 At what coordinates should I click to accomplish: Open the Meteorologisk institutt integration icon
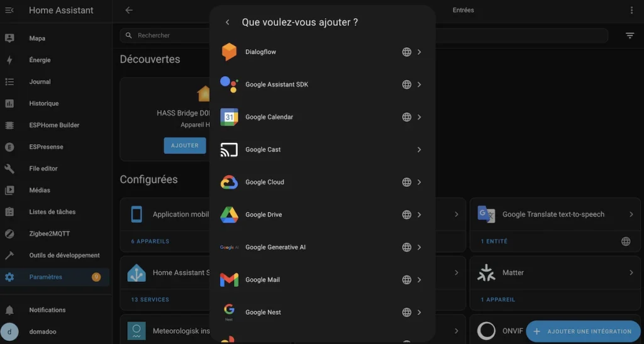[136, 331]
